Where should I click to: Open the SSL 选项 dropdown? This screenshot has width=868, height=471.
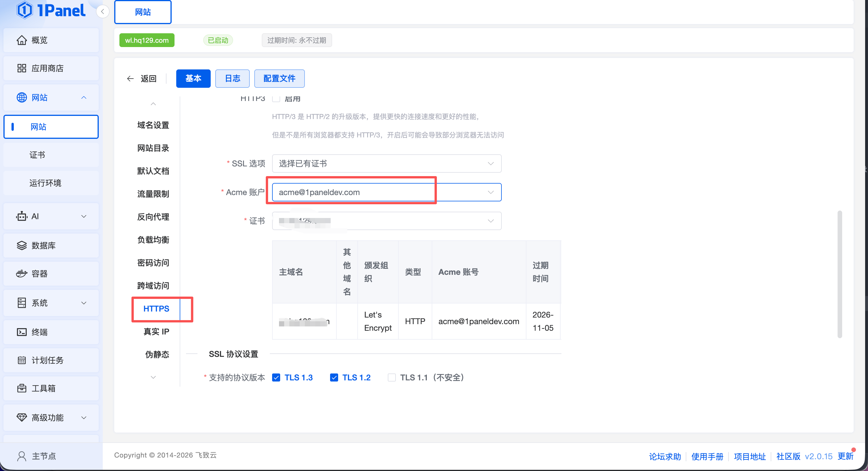pyautogui.click(x=386, y=163)
